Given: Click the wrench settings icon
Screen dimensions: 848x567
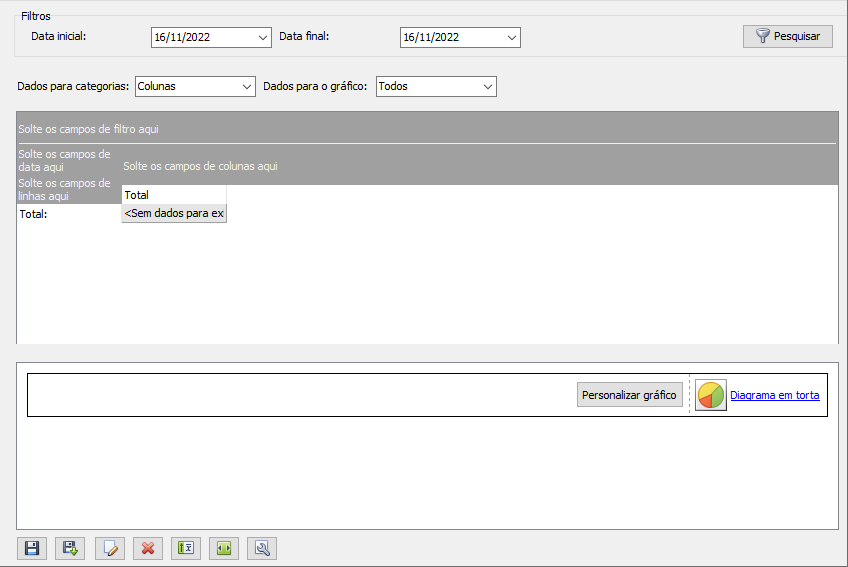Looking at the screenshot, I should [x=262, y=549].
